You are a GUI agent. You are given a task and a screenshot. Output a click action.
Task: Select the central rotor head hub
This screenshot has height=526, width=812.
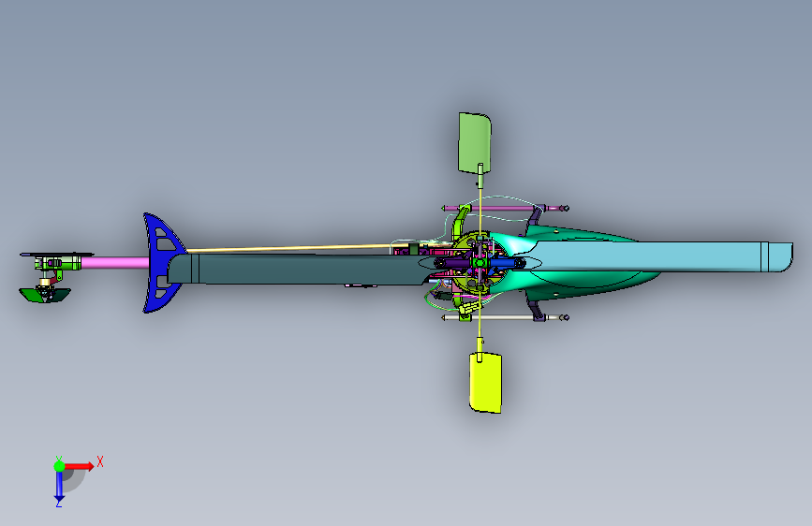click(x=480, y=263)
